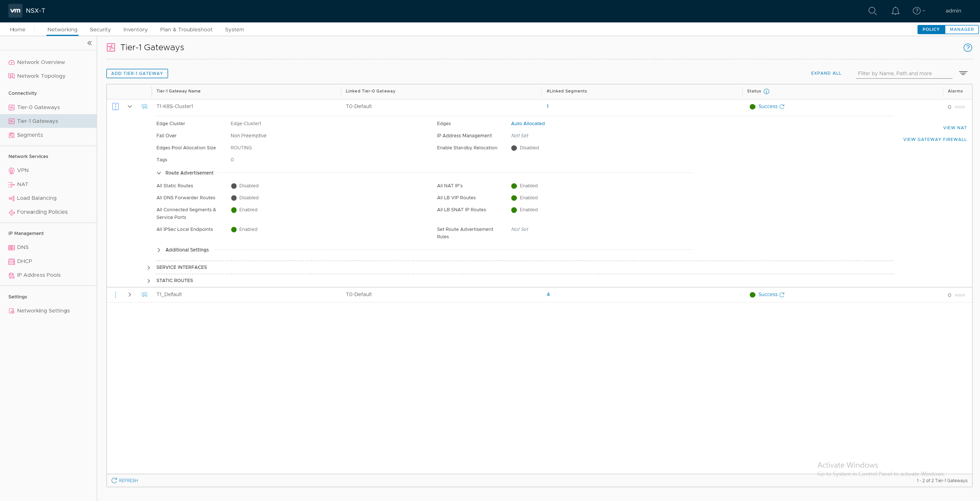Viewport: 980px width, 501px height.
Task: Open notifications bell icon
Action: 896,11
